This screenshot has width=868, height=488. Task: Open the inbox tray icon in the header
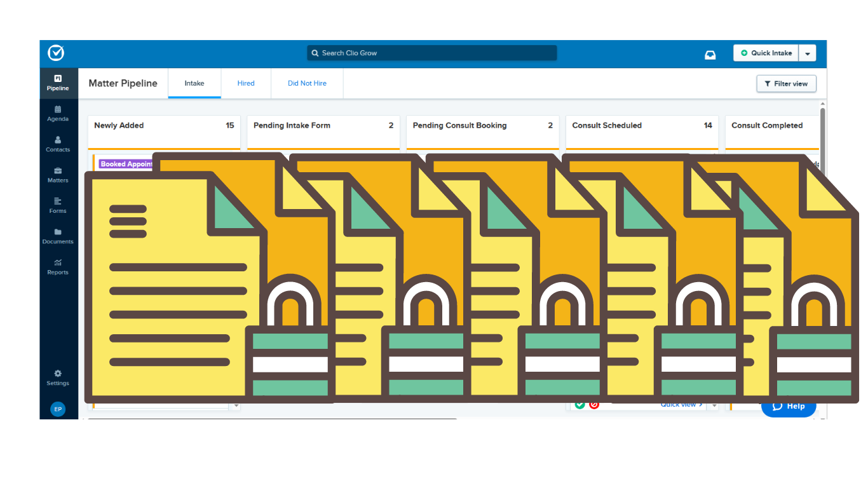710,54
